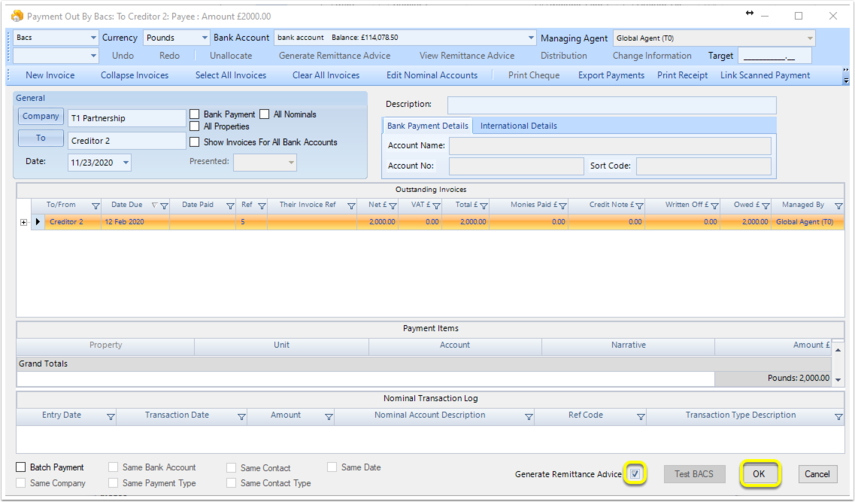Viewport: 855px width, 502px height.
Task: Click Generate Remittance Advice toolbar item
Action: click(x=334, y=56)
